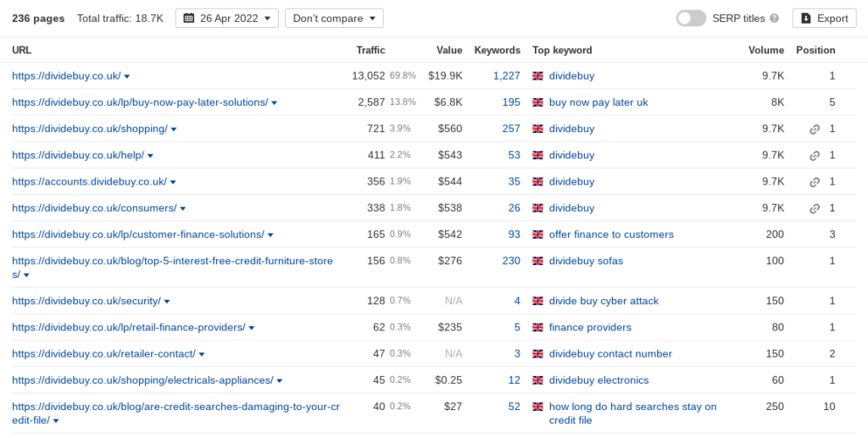Open the are-credit-searches-damaging blog URL
The image size is (868, 438).
(176, 413)
